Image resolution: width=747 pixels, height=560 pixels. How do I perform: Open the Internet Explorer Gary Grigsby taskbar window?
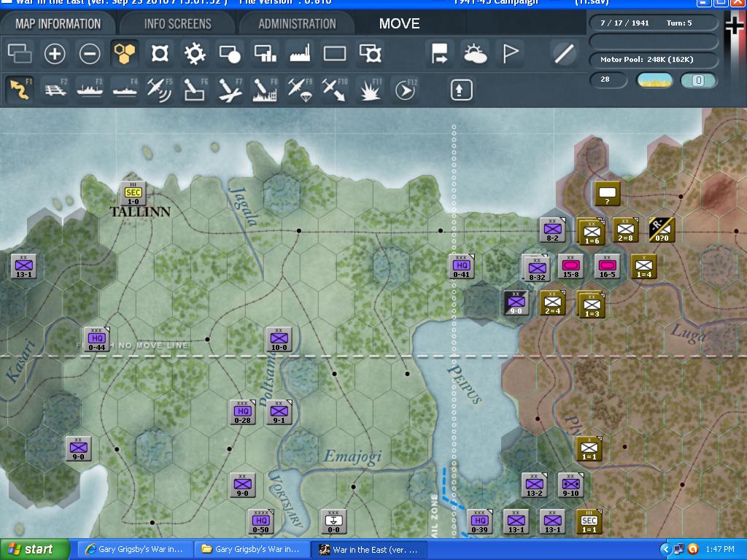(x=134, y=550)
